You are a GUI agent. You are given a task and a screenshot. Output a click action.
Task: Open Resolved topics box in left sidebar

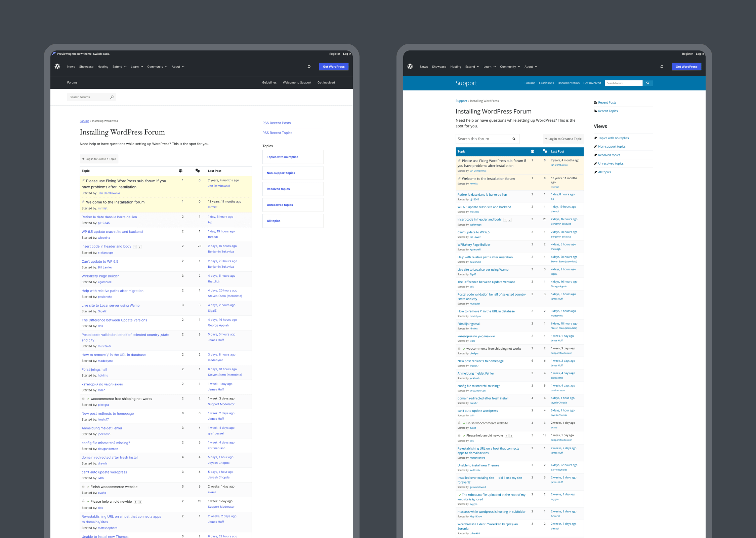(x=293, y=189)
